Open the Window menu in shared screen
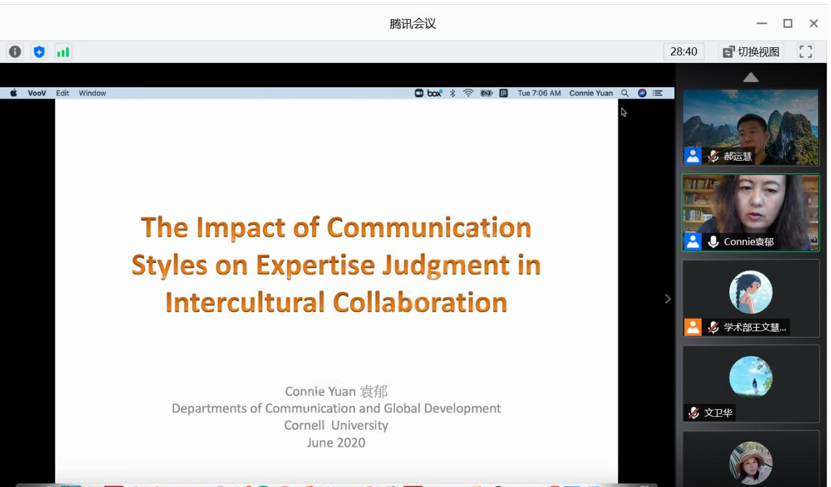 92,93
